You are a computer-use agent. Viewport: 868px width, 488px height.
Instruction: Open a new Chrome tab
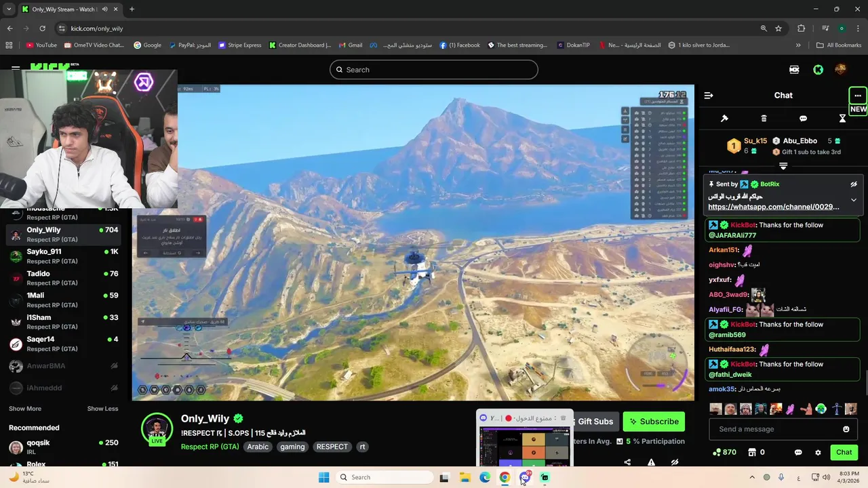(x=132, y=9)
